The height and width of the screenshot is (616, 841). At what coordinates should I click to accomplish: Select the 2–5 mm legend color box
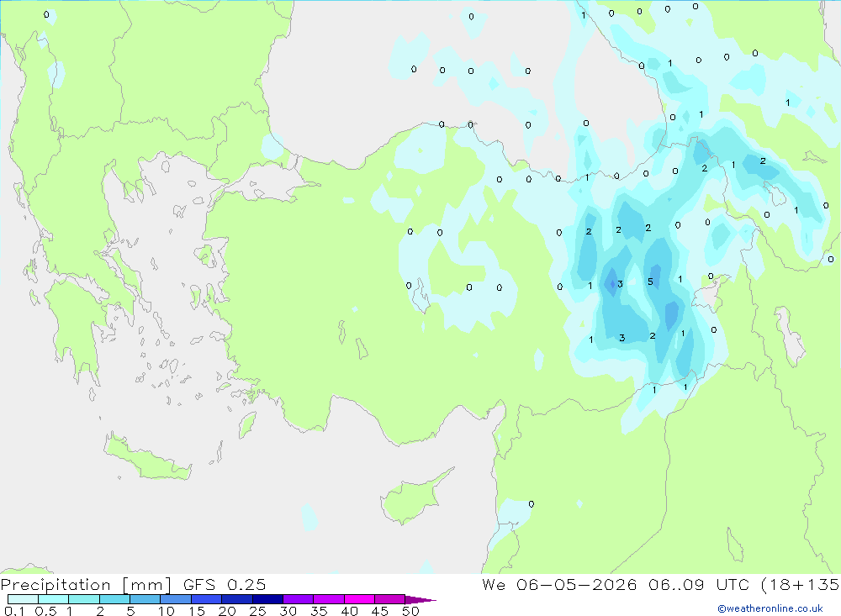(114, 599)
